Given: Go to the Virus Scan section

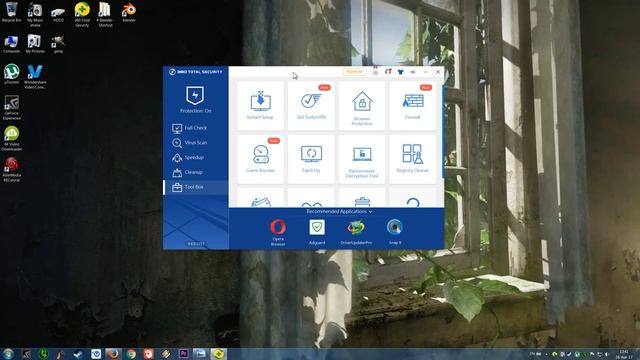Looking at the screenshot, I should (196, 142).
